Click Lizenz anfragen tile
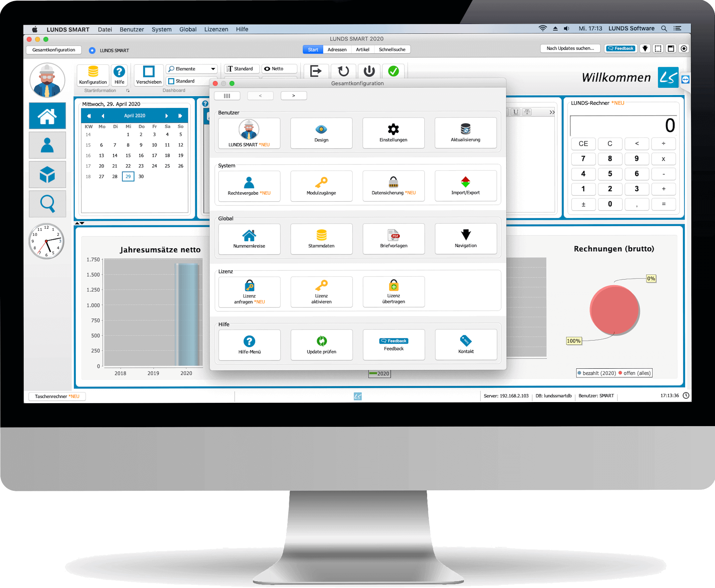Viewport: 715px width, 588px height. [x=249, y=292]
